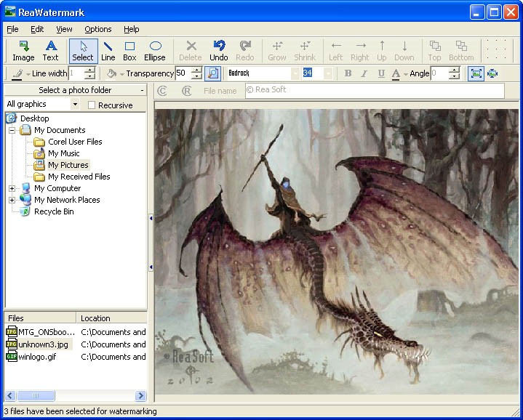Screen dimensions: 523x420
Task: Collapse the Select a photo folder panel
Action: (142, 90)
